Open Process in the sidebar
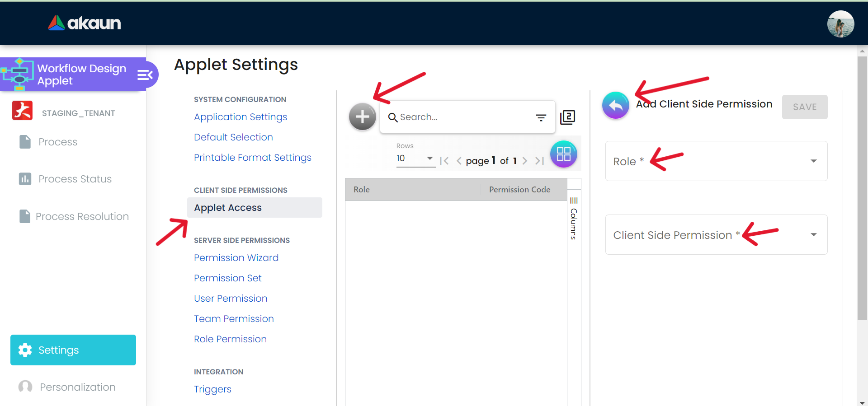 click(58, 142)
